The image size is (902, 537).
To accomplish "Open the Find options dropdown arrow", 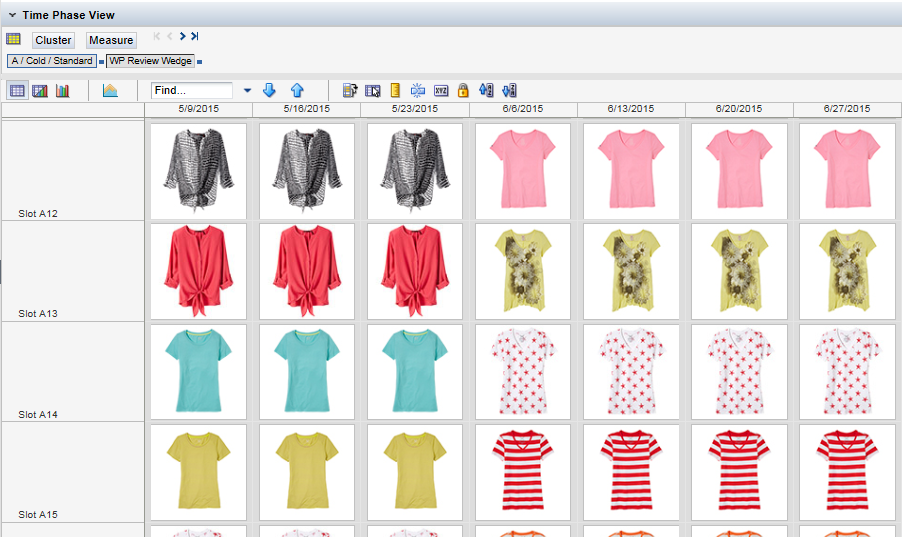I will click(x=247, y=90).
